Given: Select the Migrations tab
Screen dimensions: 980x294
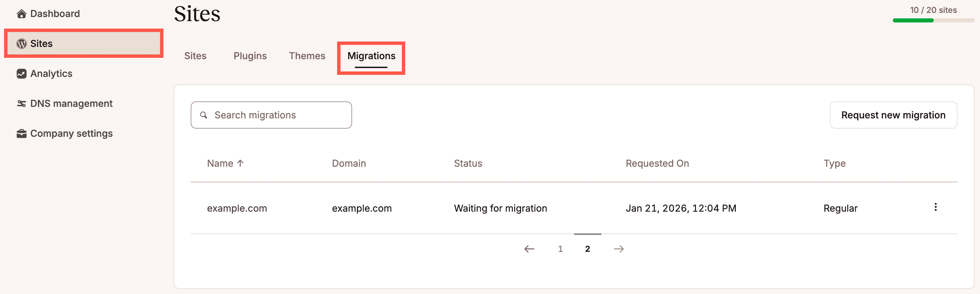Looking at the screenshot, I should pos(371,55).
